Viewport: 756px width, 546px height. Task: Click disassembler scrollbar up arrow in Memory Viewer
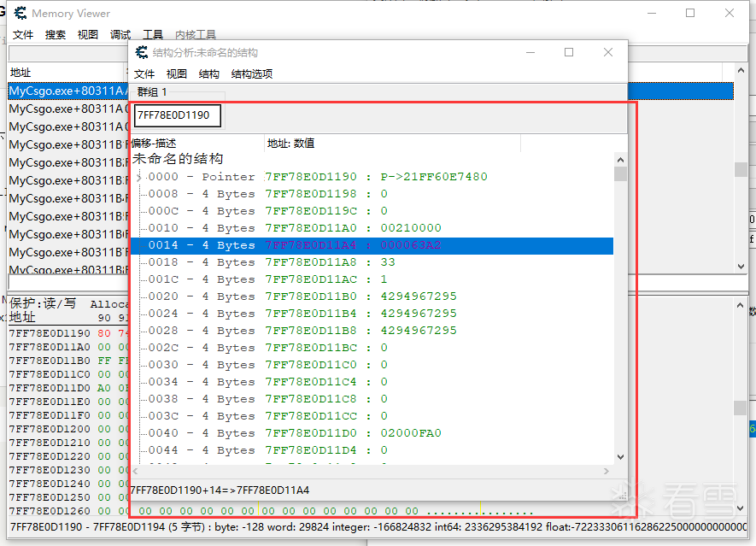pos(741,70)
